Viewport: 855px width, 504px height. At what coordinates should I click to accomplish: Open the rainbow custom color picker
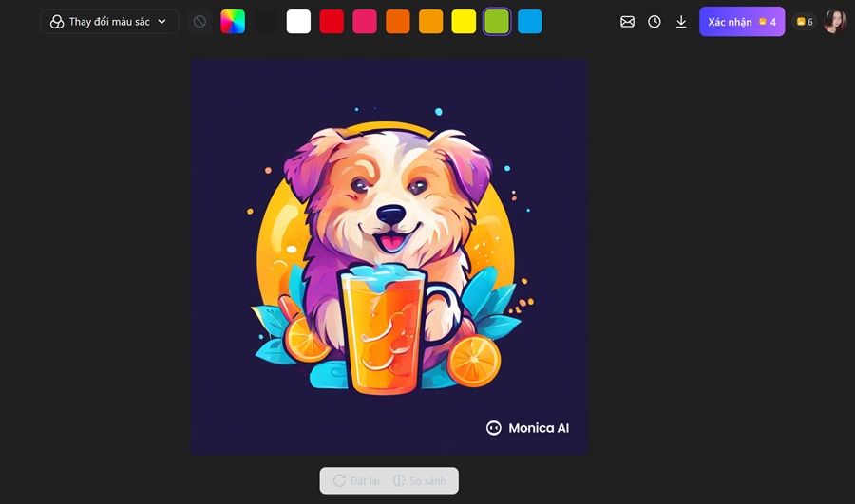coord(233,22)
